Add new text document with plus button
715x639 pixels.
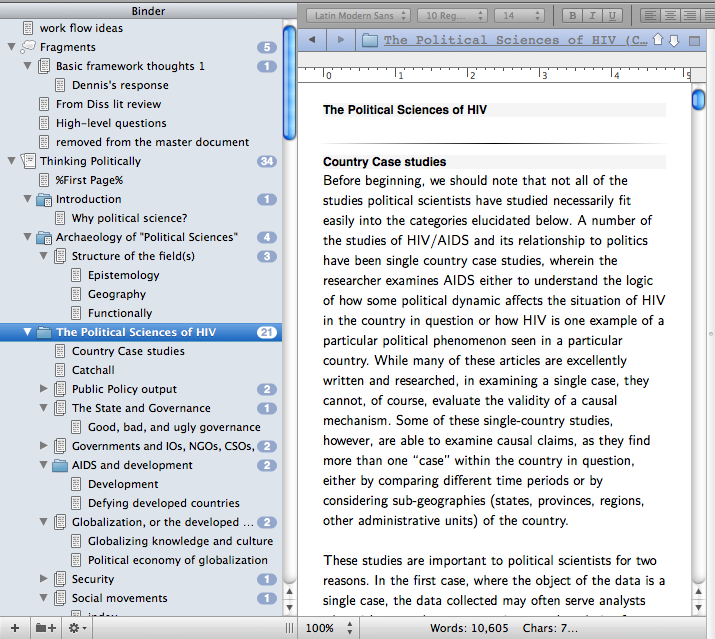(15, 628)
